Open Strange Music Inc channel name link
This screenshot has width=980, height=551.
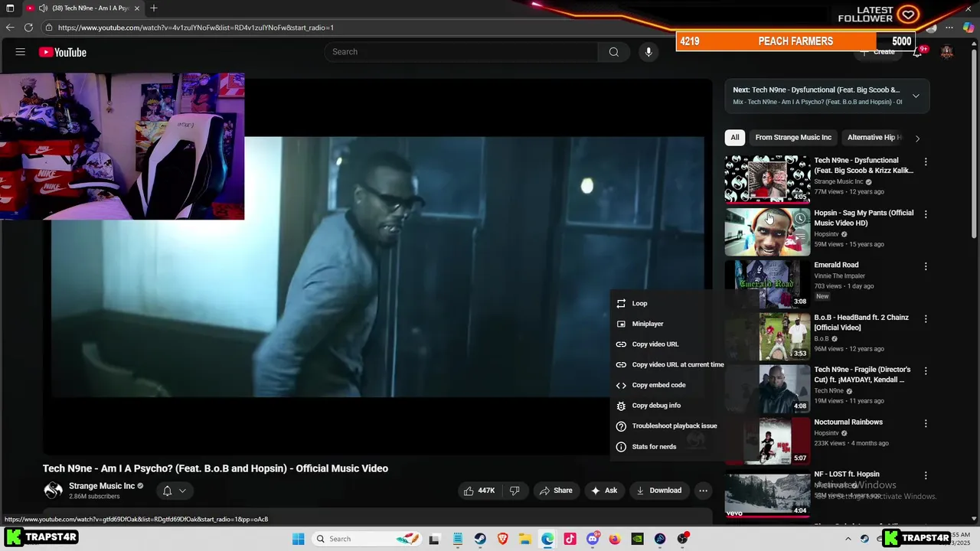[x=102, y=486]
